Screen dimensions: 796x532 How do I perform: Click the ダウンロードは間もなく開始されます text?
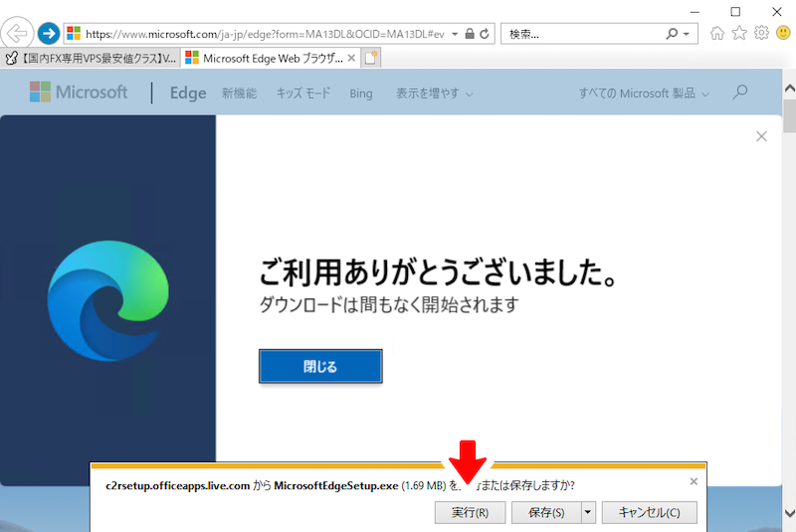coord(389,304)
